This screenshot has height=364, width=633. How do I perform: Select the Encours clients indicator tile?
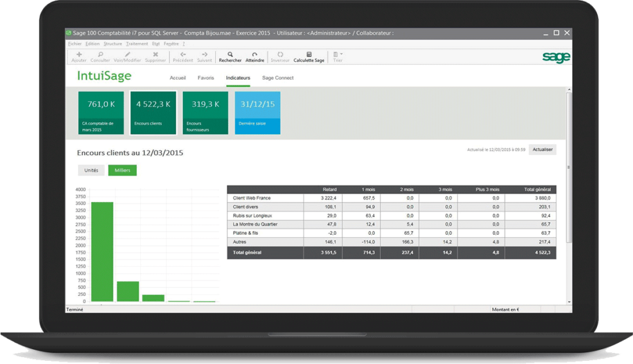153,112
